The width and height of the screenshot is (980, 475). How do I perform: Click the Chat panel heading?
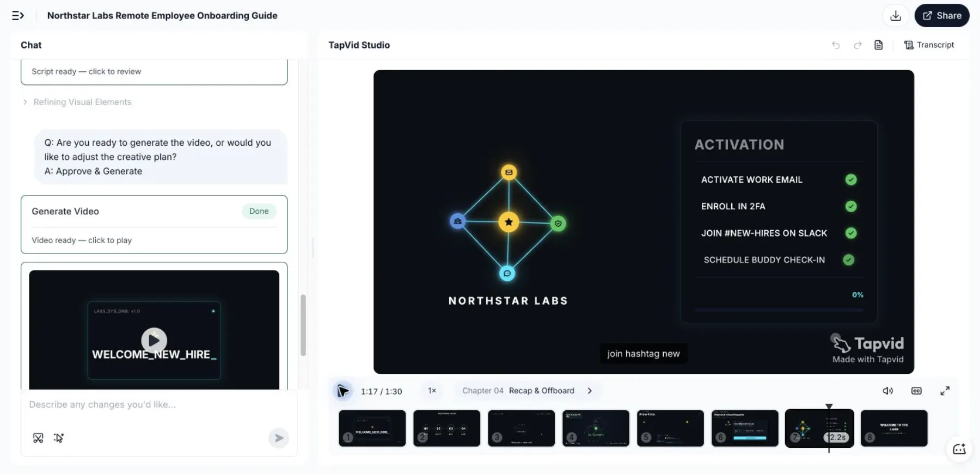tap(31, 45)
